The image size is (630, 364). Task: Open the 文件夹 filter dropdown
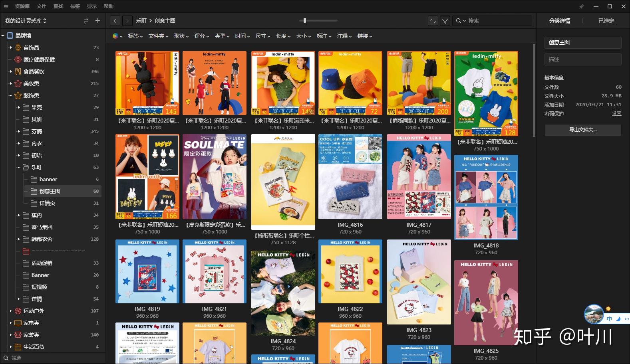(159, 36)
